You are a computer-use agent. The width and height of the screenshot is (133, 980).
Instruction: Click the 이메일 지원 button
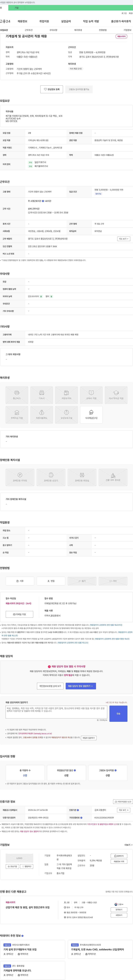(19, 614)
